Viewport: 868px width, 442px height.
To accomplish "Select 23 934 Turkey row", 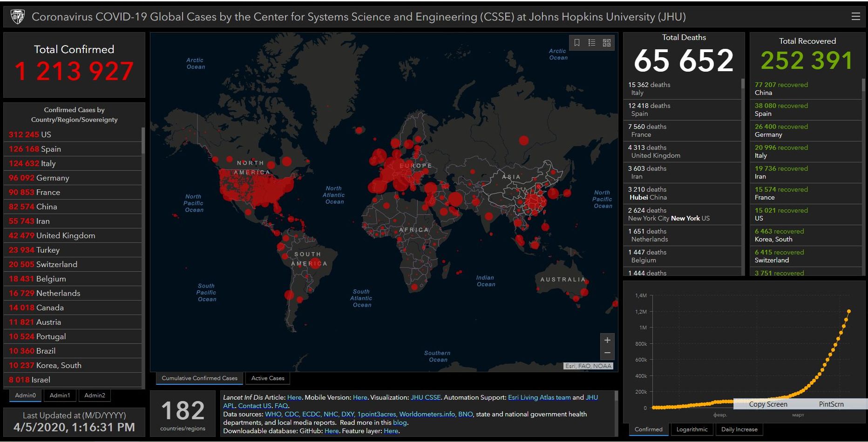I will tap(73, 250).
